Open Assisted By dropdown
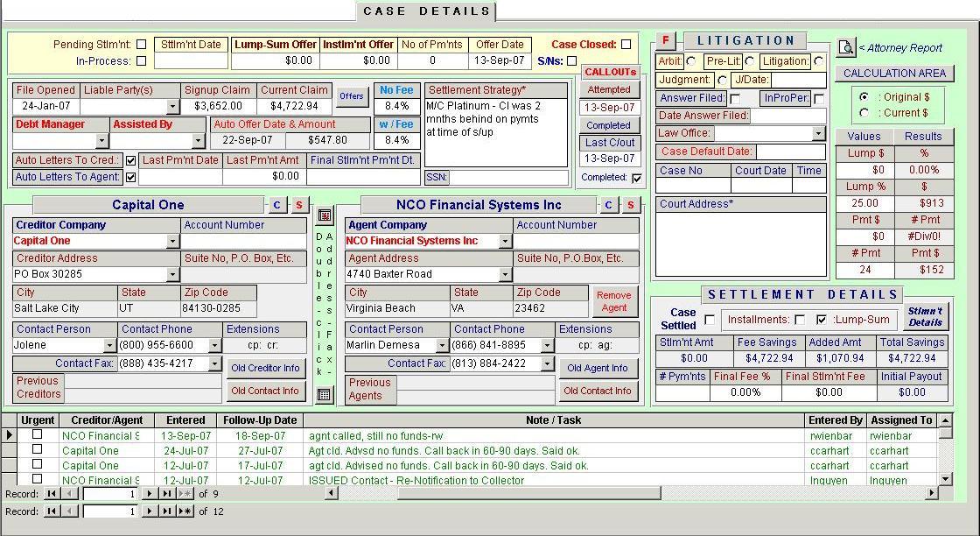The width and height of the screenshot is (980, 536). [198, 141]
